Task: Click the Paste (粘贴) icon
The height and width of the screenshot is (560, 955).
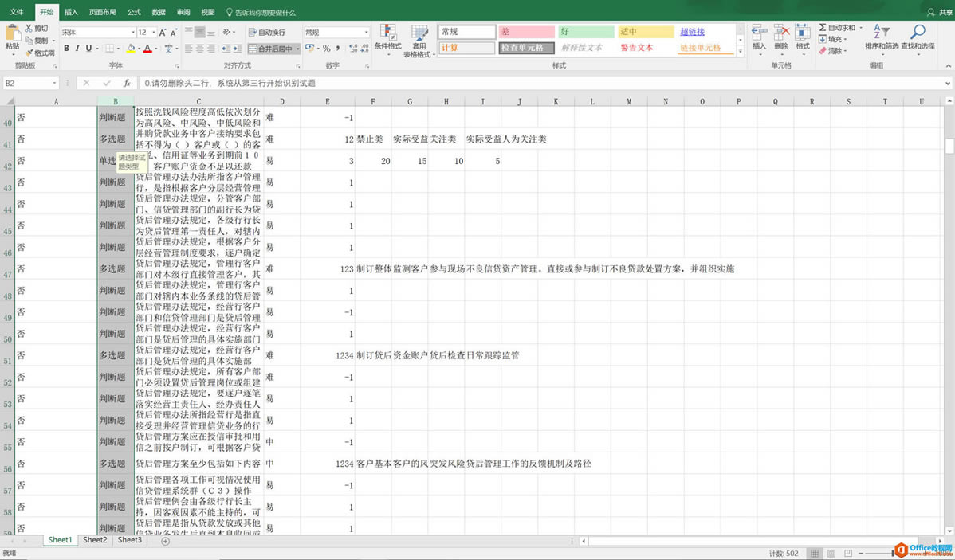Action: 12,33
